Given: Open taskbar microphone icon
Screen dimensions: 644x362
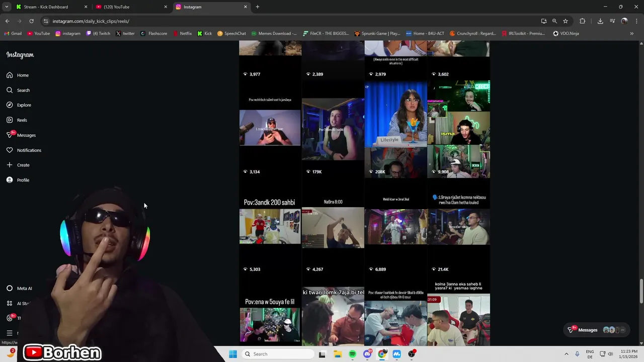Looking at the screenshot, I should pyautogui.click(x=577, y=354).
